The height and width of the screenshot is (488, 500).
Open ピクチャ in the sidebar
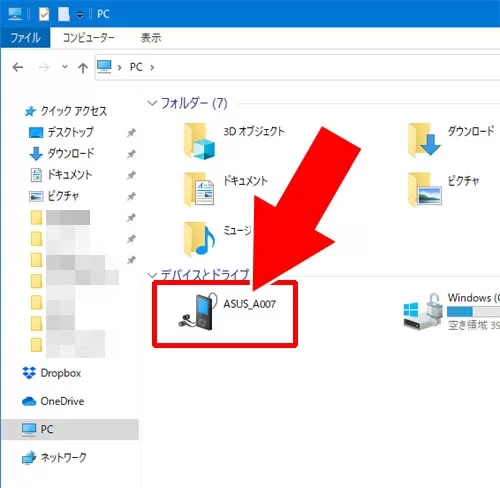[x=63, y=196]
